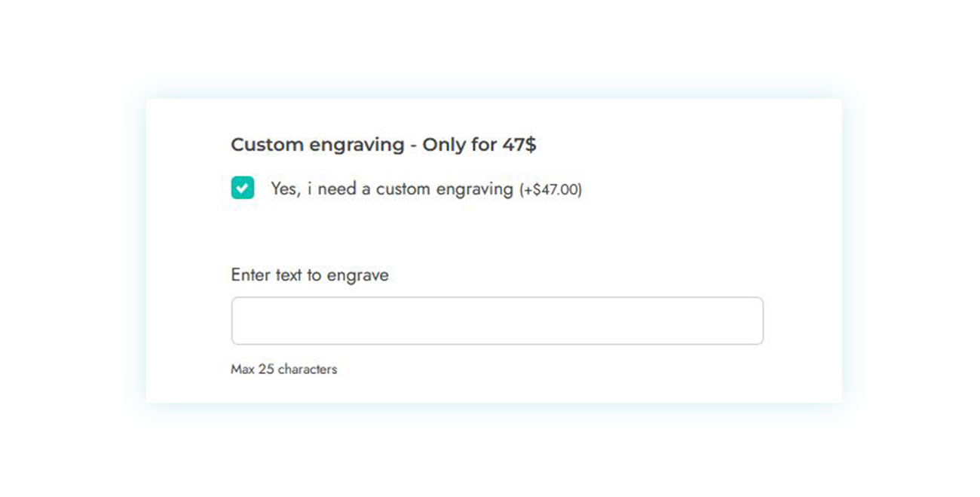Select the '47$' price in the heading
The image size is (980, 497).
[519, 144]
